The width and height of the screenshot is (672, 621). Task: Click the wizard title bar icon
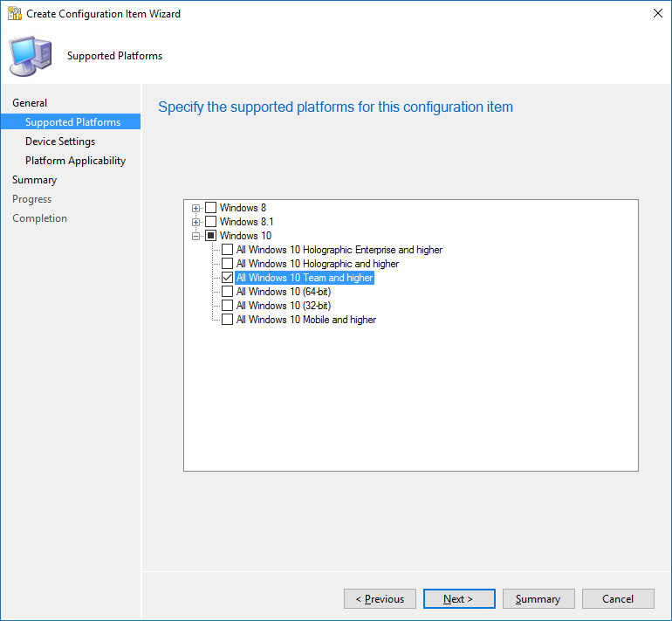[x=15, y=13]
